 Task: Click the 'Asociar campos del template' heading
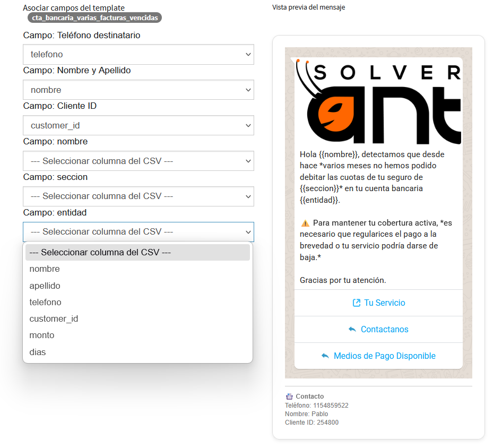click(74, 7)
